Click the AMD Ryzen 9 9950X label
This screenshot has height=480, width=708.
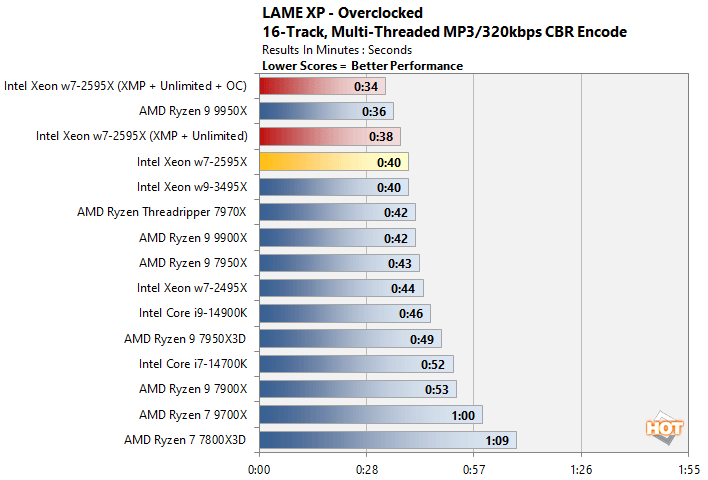pyautogui.click(x=193, y=111)
